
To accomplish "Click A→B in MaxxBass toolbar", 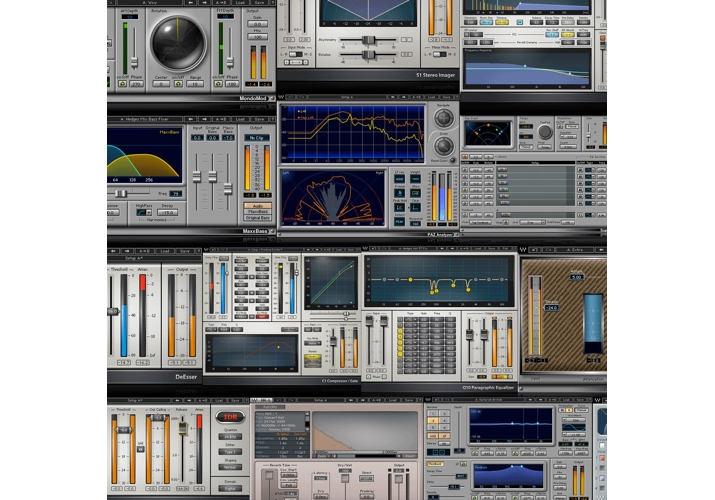I will click(220, 119).
